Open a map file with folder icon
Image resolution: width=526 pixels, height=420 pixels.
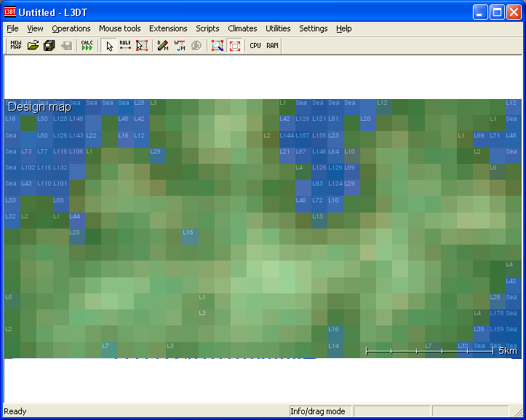(33, 45)
